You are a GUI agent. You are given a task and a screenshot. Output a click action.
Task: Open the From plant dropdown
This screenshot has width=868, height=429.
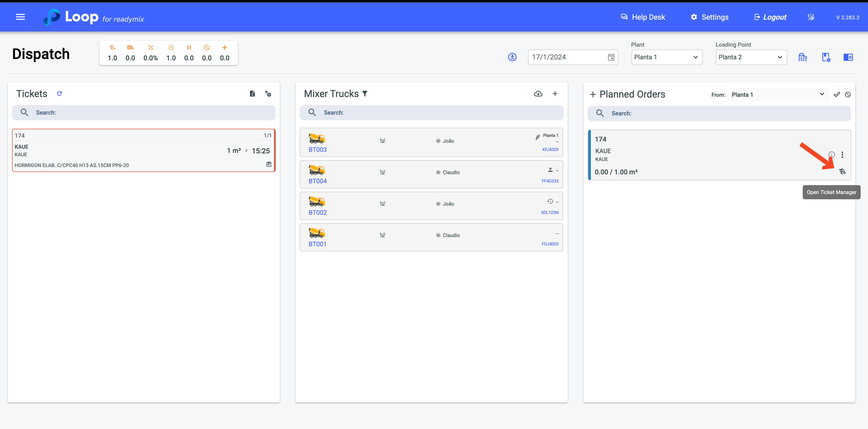(x=778, y=95)
